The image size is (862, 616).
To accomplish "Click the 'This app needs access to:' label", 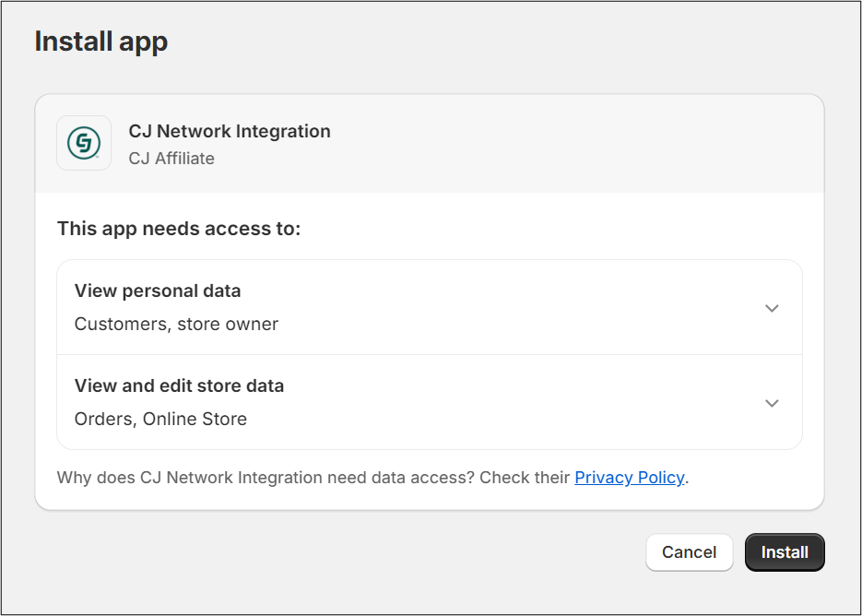I will [179, 228].
